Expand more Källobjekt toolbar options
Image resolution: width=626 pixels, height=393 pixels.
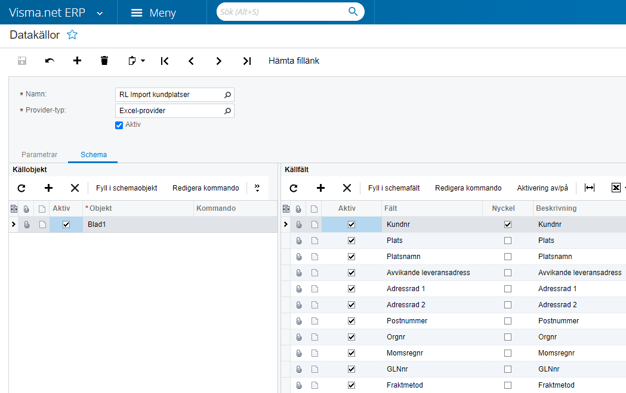(x=257, y=188)
